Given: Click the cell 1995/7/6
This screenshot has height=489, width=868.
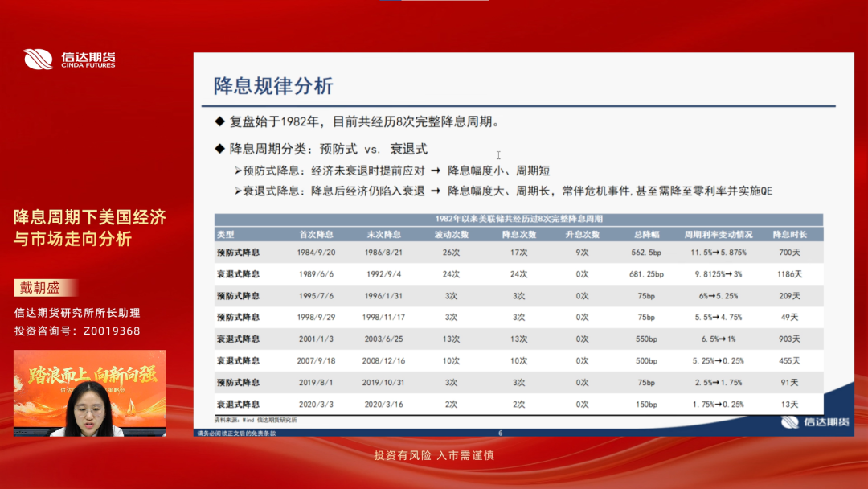Looking at the screenshot, I should pos(316,296).
